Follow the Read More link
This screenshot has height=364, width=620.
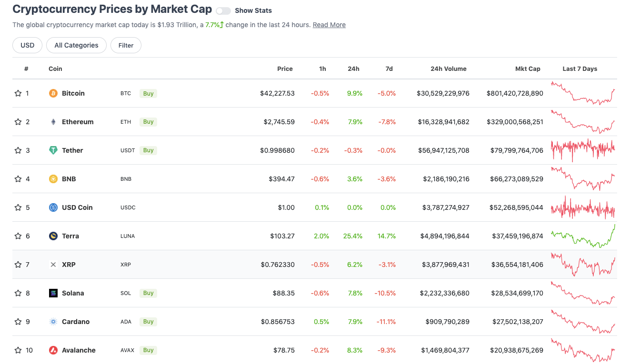(329, 25)
